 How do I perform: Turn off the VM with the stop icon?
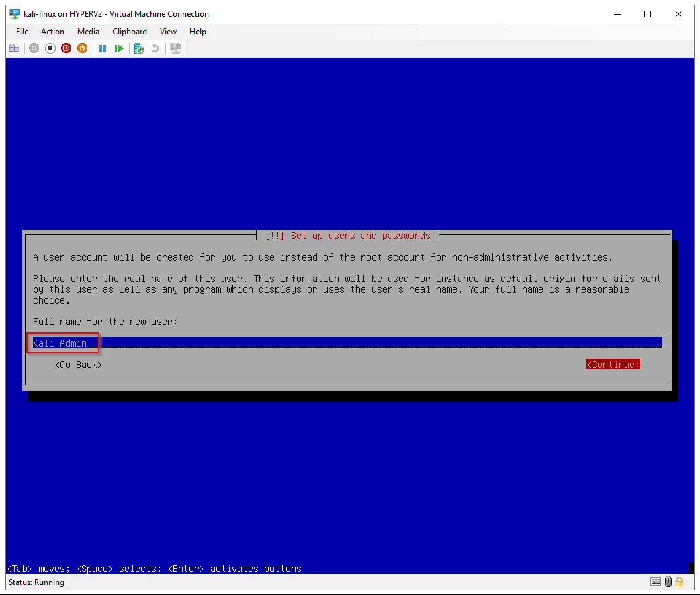50,48
